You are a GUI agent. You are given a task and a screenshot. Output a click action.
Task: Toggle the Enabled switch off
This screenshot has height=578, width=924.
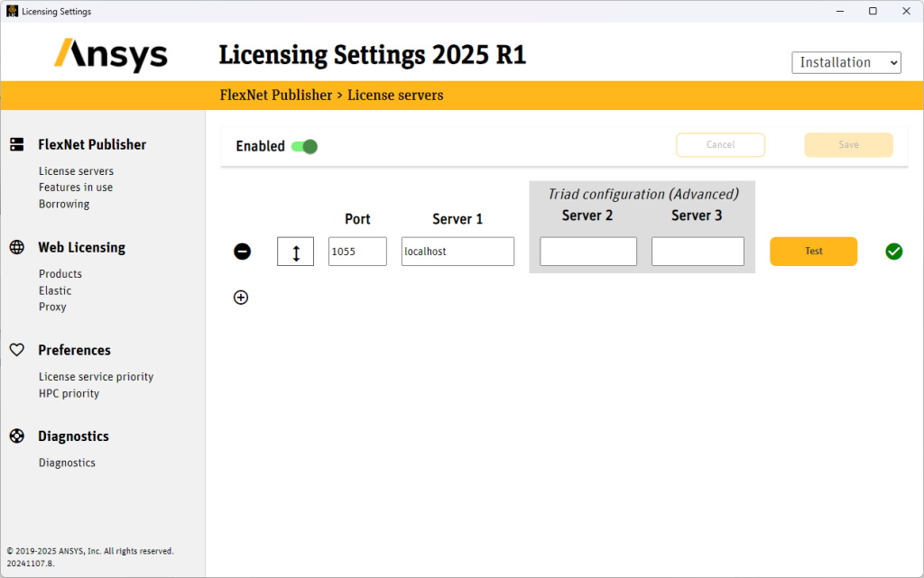coord(305,145)
